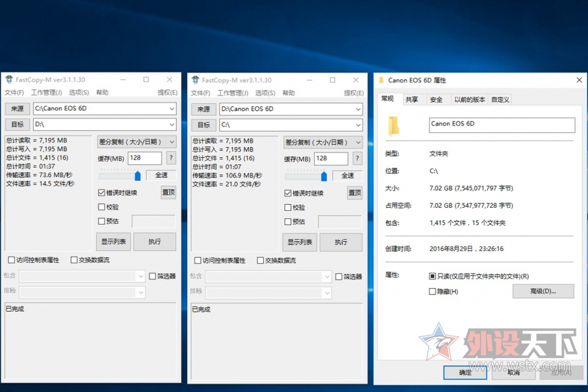The height and width of the screenshot is (392, 588).
Task: Open 自定义 tab in properties dialog
Action: tap(500, 99)
